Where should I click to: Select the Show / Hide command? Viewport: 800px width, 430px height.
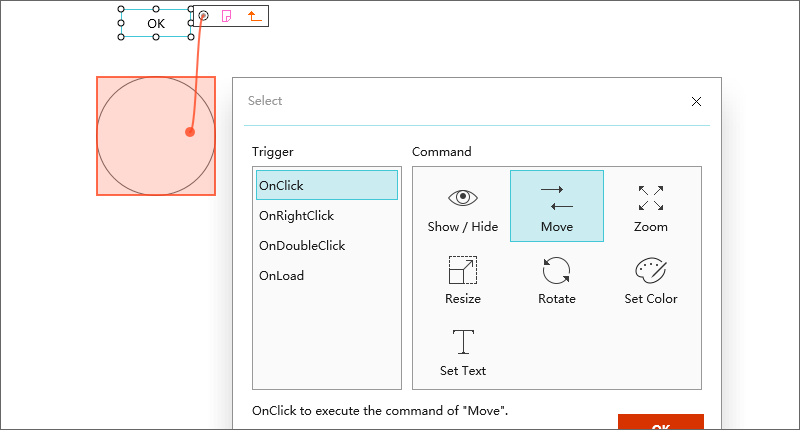462,207
